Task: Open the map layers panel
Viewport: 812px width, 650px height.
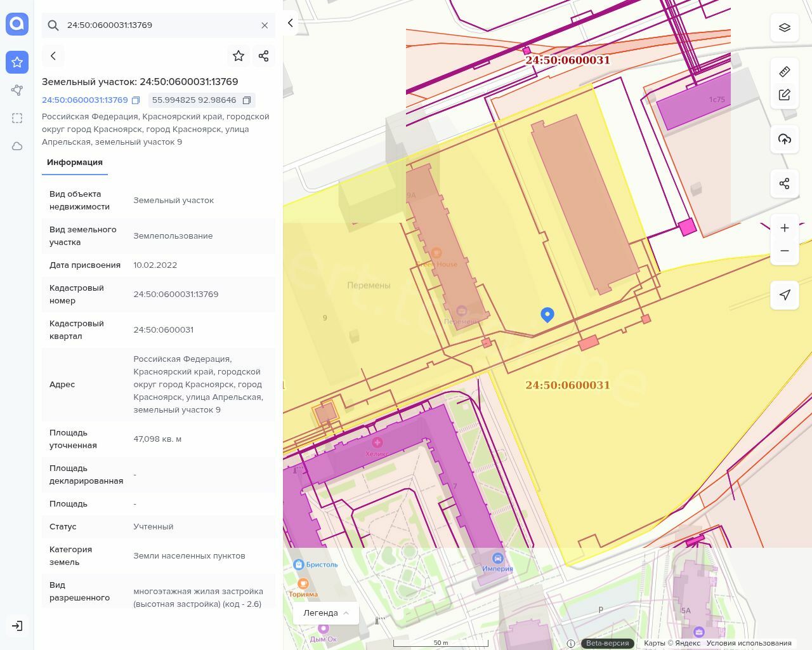Action: pos(785,27)
